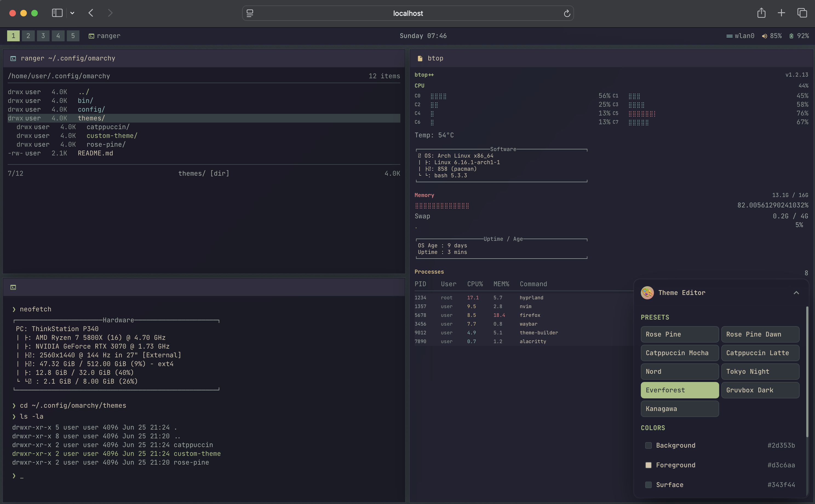815x504 pixels.
Task: Click the battery icon showing 92%
Action: pos(791,36)
